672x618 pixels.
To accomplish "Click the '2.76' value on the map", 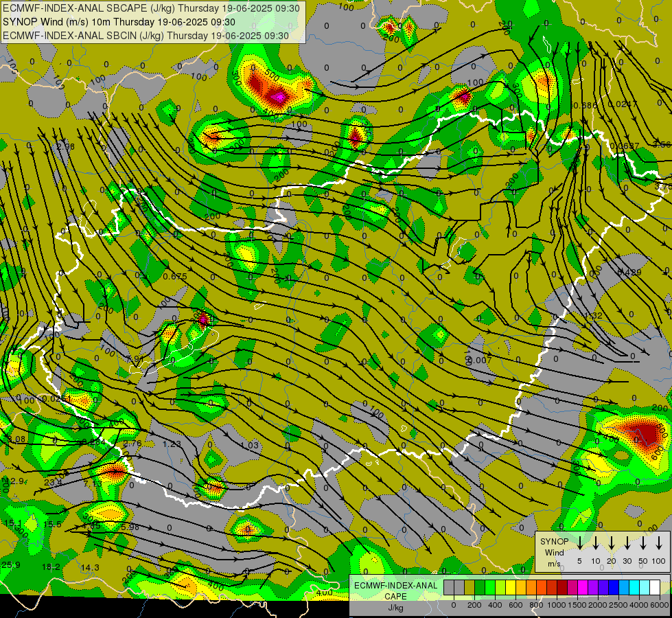I will (132, 444).
